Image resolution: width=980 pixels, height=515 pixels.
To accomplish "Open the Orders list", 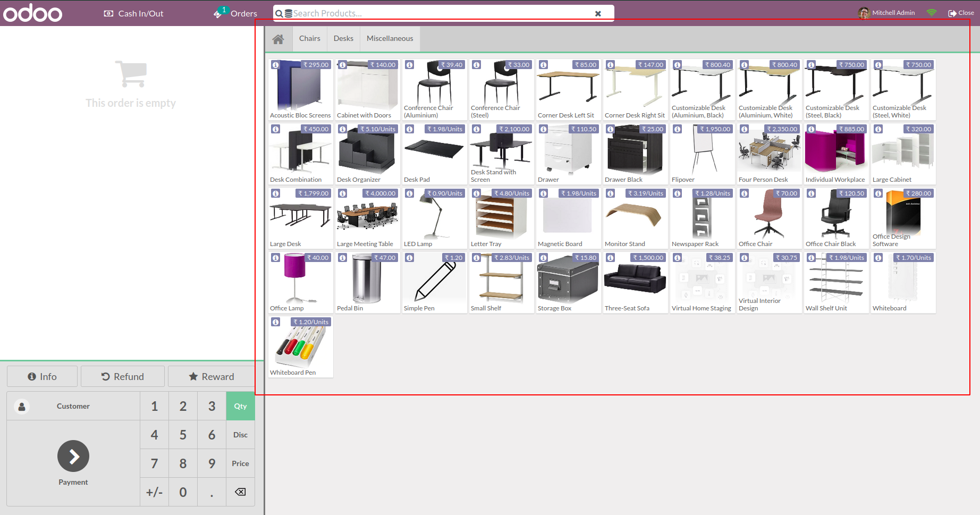I will 236,13.
